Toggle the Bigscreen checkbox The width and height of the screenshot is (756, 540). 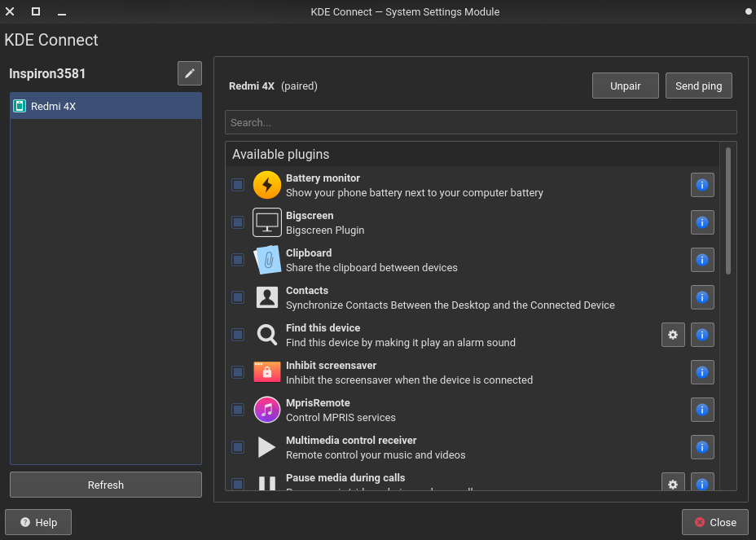coord(238,222)
